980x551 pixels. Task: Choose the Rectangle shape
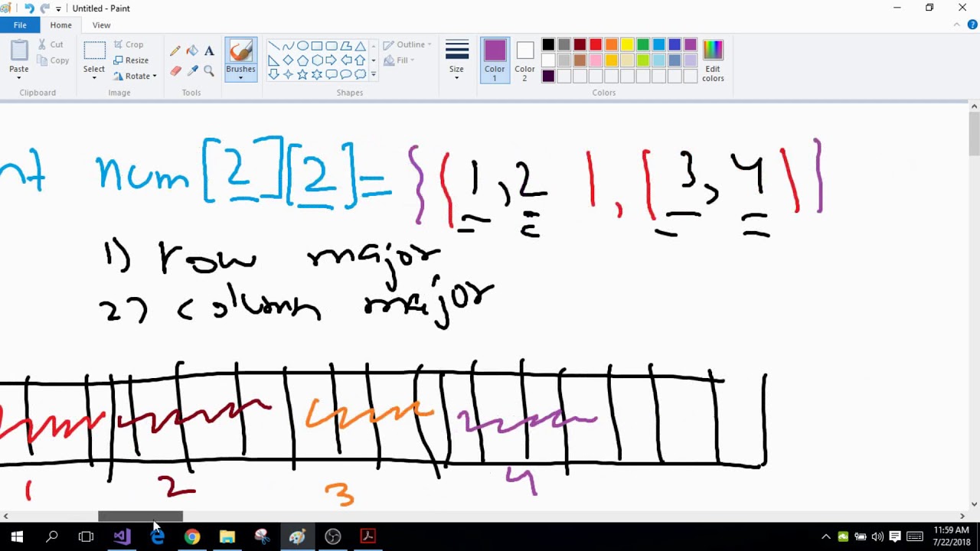[317, 46]
